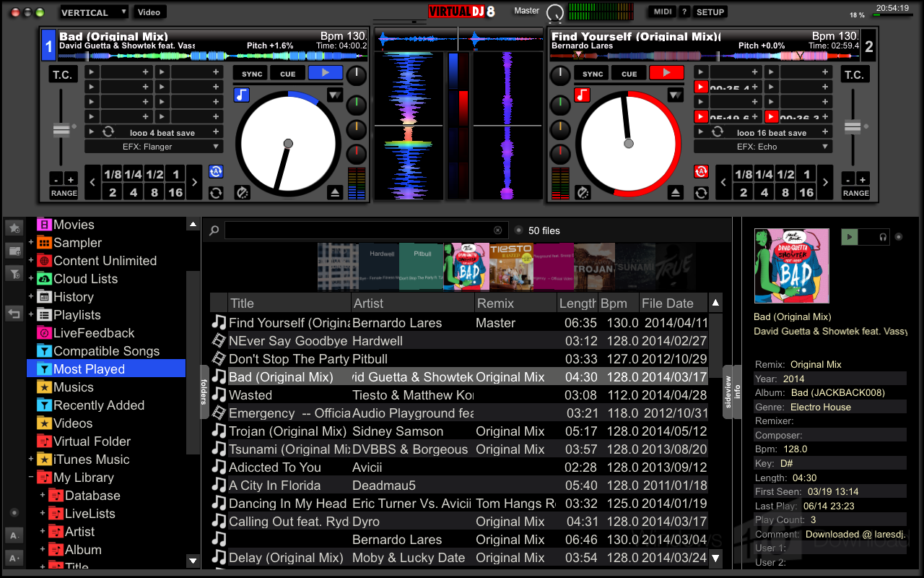This screenshot has width=924, height=578.
Task: Sort by the Artist column header
Action: [x=413, y=303]
